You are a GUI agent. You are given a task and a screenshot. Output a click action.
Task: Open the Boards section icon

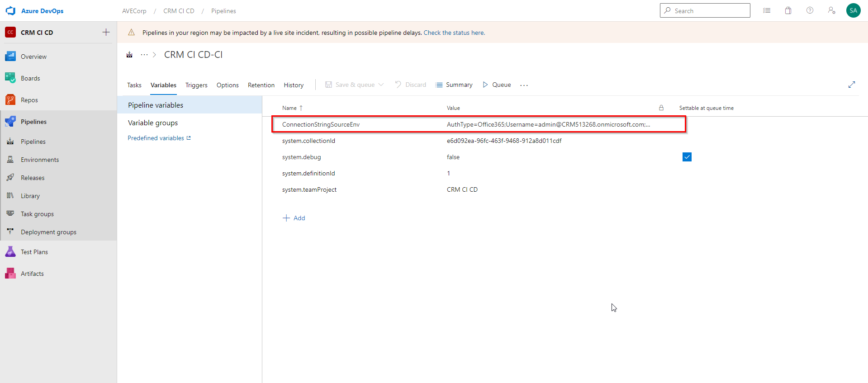point(10,78)
